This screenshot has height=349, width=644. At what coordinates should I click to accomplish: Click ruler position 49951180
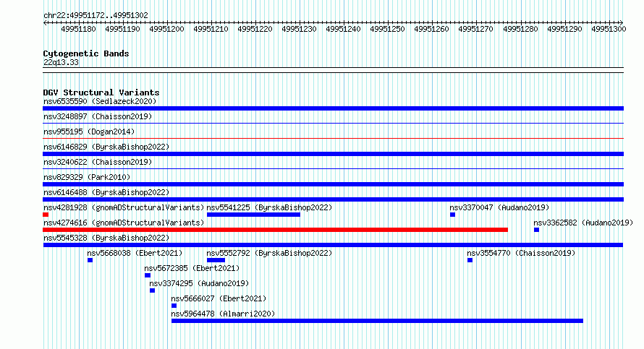pos(78,29)
